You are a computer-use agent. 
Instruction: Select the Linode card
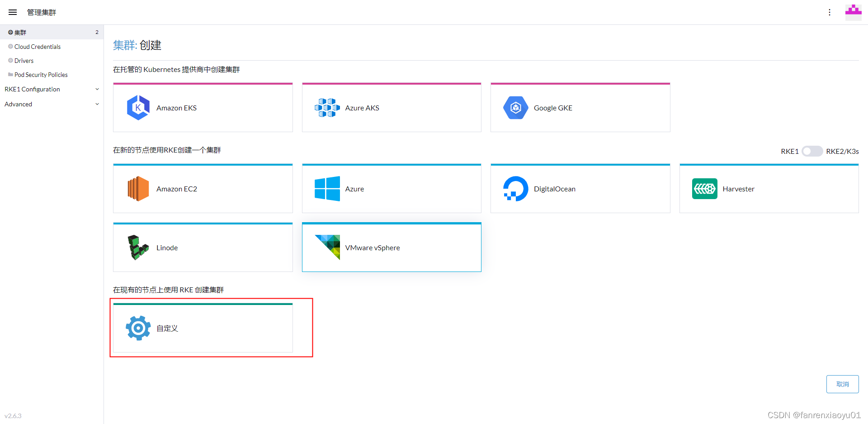203,248
